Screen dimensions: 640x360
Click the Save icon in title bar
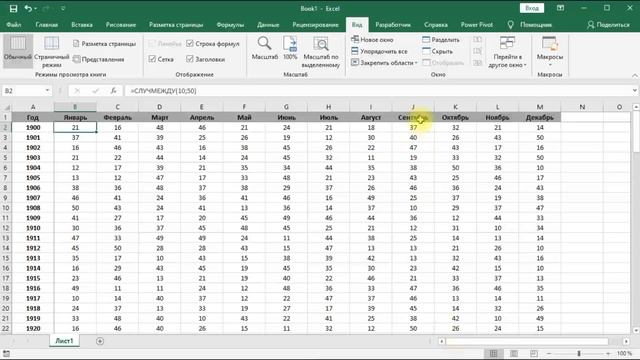[x=13, y=8]
